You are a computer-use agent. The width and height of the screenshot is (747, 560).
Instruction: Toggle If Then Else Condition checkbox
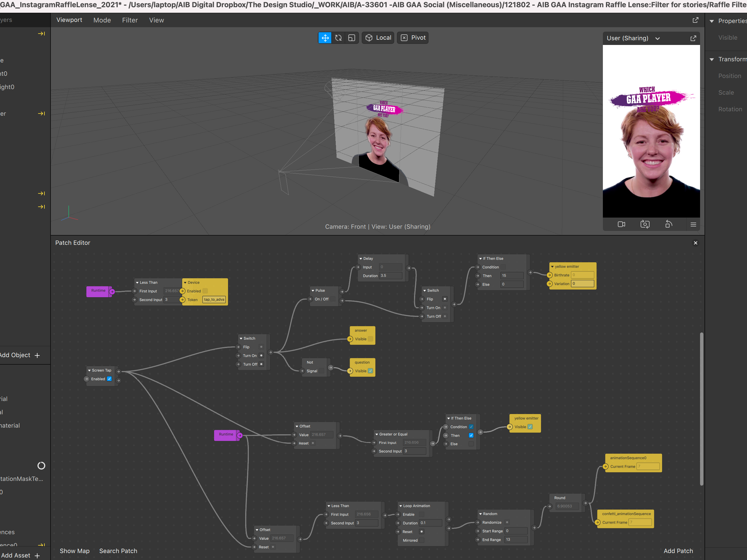click(x=471, y=427)
